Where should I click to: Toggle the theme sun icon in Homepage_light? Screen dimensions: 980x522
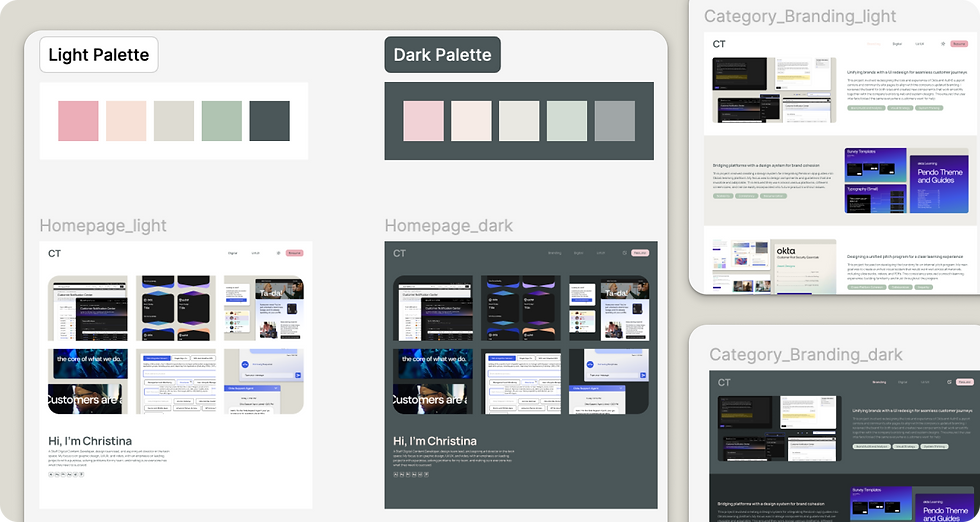click(278, 253)
